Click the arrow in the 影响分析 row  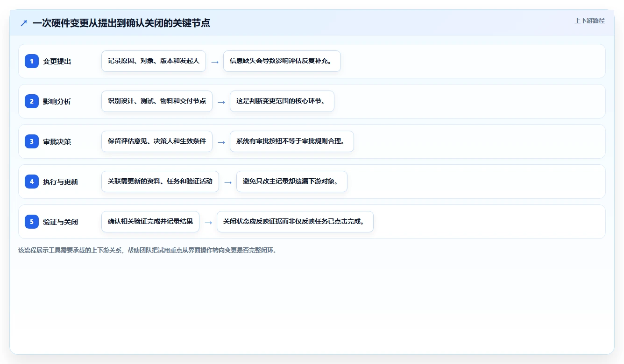pyautogui.click(x=221, y=102)
